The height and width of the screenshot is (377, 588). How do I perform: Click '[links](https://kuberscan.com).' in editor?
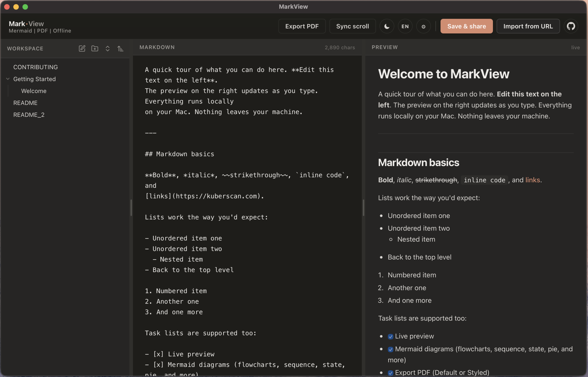[x=205, y=196]
